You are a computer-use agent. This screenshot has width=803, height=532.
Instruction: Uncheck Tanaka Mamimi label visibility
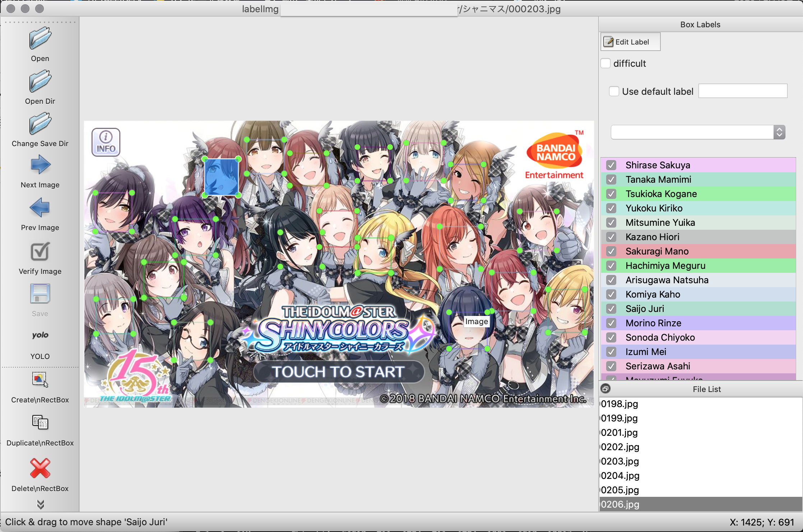(x=611, y=179)
